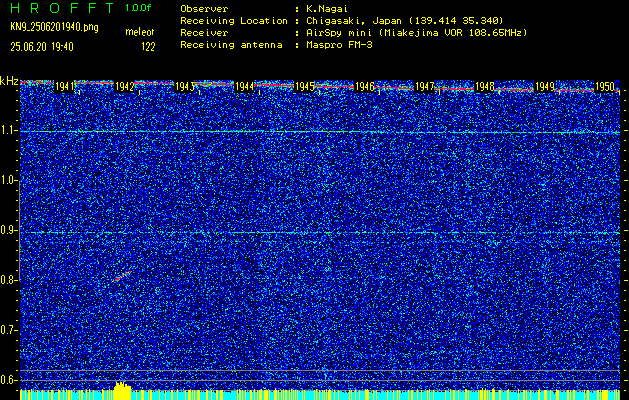Click the meteor label above the count

tap(140, 32)
